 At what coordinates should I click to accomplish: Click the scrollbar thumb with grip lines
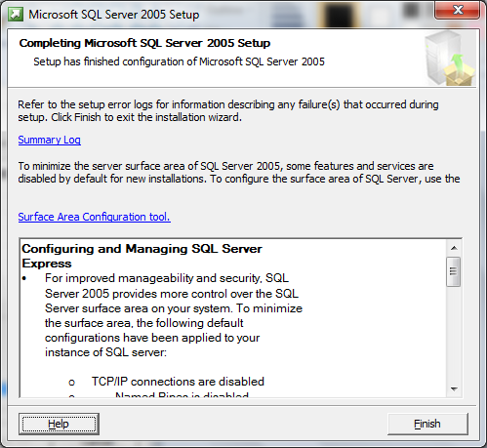(454, 271)
